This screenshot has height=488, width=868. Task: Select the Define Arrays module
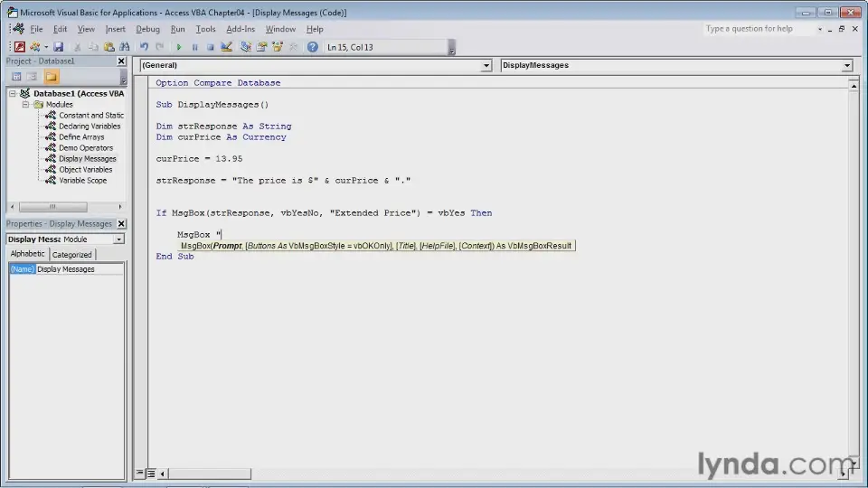pyautogui.click(x=81, y=136)
